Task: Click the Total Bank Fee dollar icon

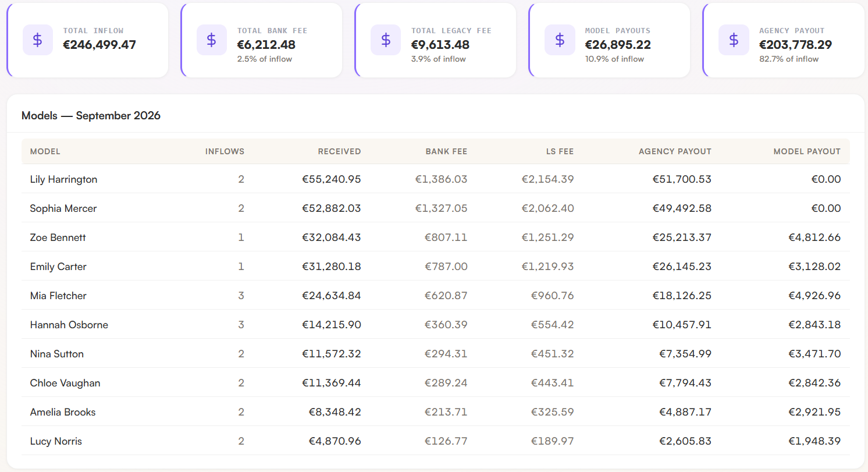Action: [x=212, y=40]
